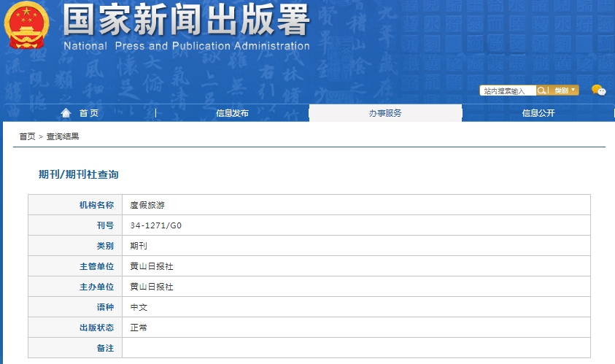The image size is (615, 364).
Task: Click the 期刊/期刊社查询 heading
Action: click(x=78, y=175)
